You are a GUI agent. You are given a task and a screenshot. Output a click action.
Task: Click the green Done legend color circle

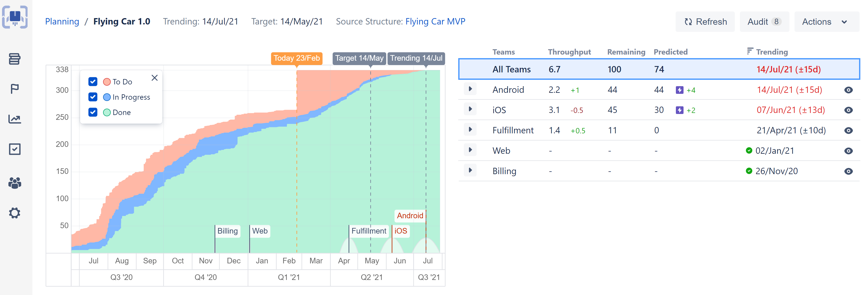107,112
